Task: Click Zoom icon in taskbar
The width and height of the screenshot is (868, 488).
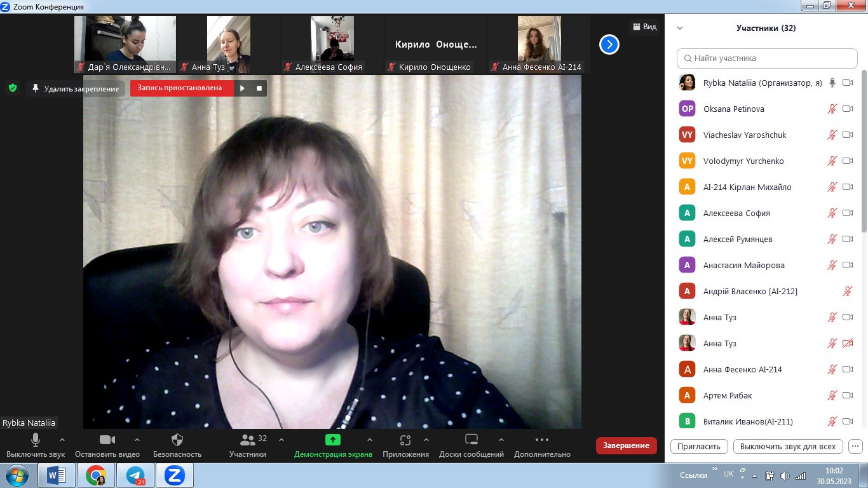Action: point(175,475)
